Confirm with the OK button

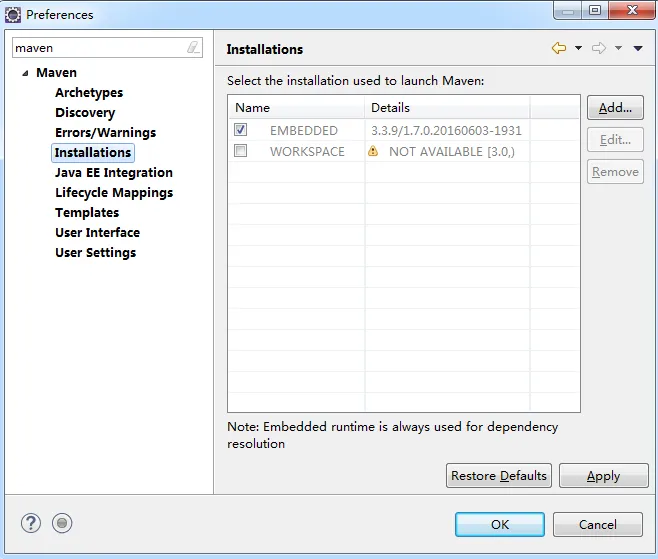tap(500, 524)
